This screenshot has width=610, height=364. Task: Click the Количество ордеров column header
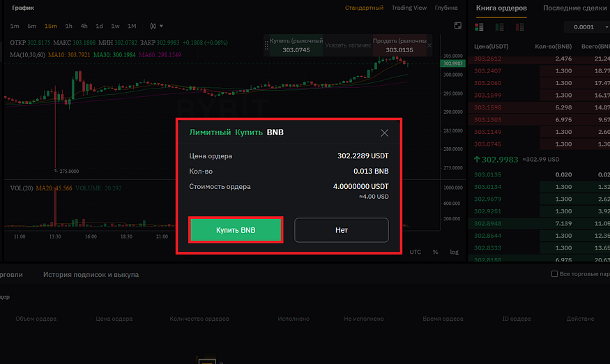coord(199,319)
